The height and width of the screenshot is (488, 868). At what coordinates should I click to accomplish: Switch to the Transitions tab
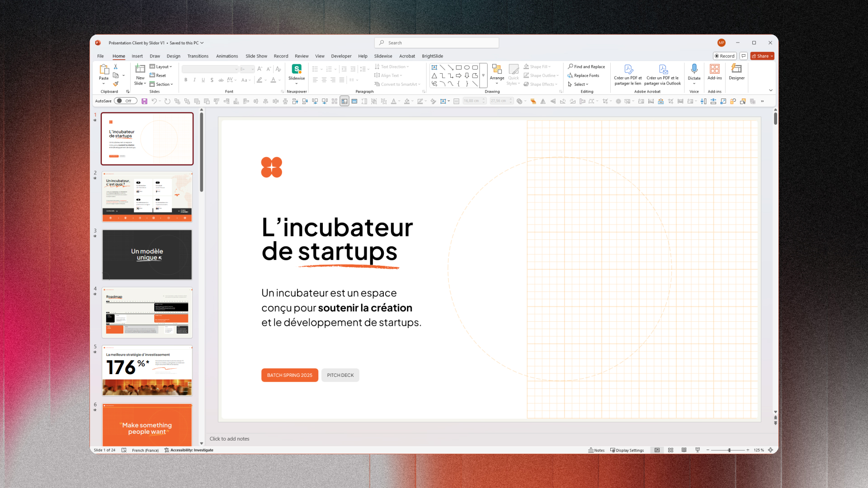coord(198,56)
